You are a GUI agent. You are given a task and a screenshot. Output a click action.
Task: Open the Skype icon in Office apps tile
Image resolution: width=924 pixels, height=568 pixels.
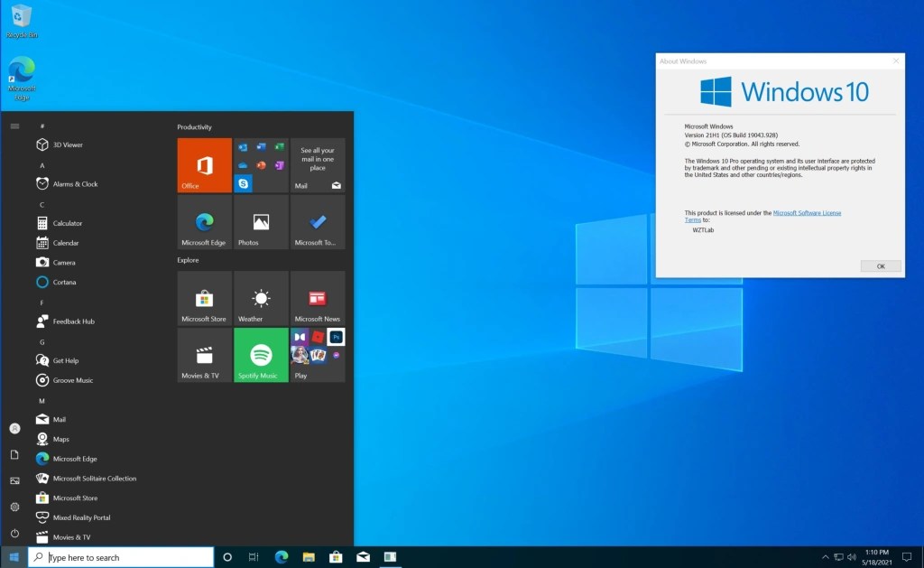[x=243, y=183]
